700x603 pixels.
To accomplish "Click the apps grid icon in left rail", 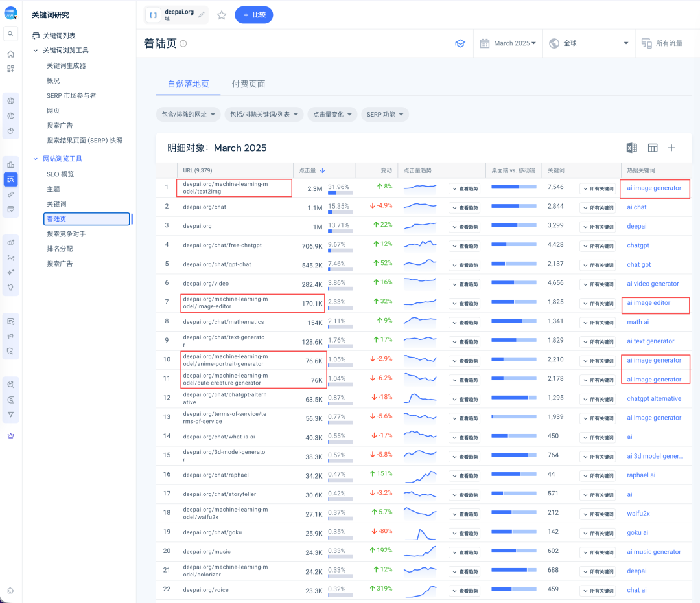I will point(11,69).
